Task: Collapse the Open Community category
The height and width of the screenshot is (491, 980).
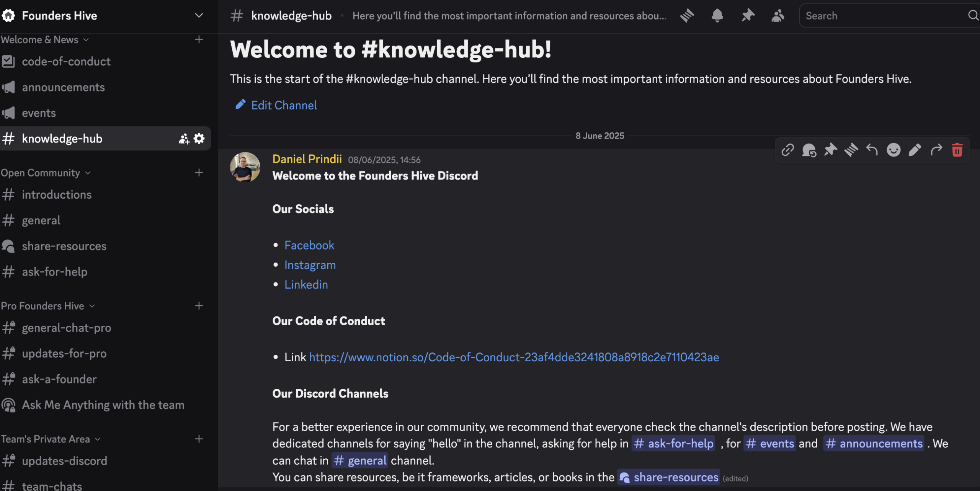Action: [x=46, y=173]
